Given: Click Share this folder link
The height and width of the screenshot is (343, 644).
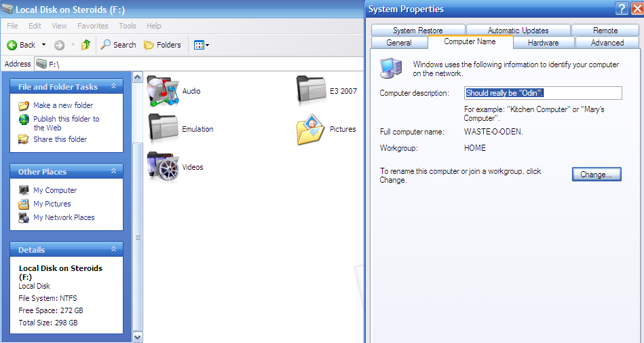Looking at the screenshot, I should [x=60, y=139].
